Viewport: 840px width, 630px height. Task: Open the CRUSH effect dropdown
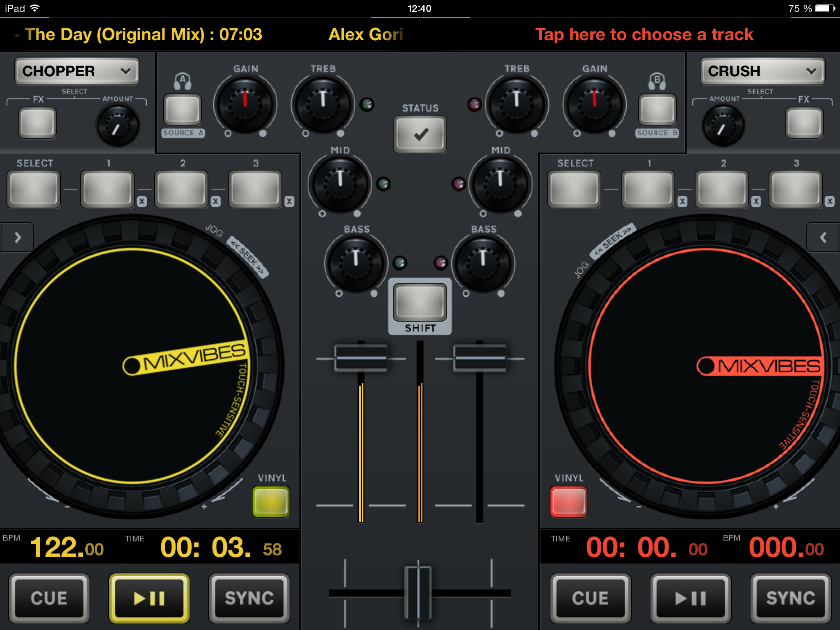pos(762,71)
